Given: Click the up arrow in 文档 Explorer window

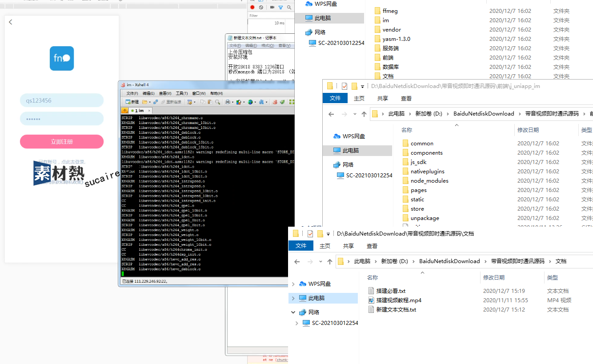Looking at the screenshot, I should tap(330, 261).
